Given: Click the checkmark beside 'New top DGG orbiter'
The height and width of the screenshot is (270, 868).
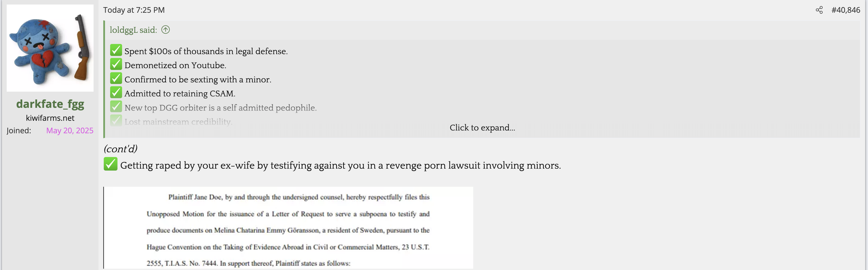Looking at the screenshot, I should [x=116, y=107].
